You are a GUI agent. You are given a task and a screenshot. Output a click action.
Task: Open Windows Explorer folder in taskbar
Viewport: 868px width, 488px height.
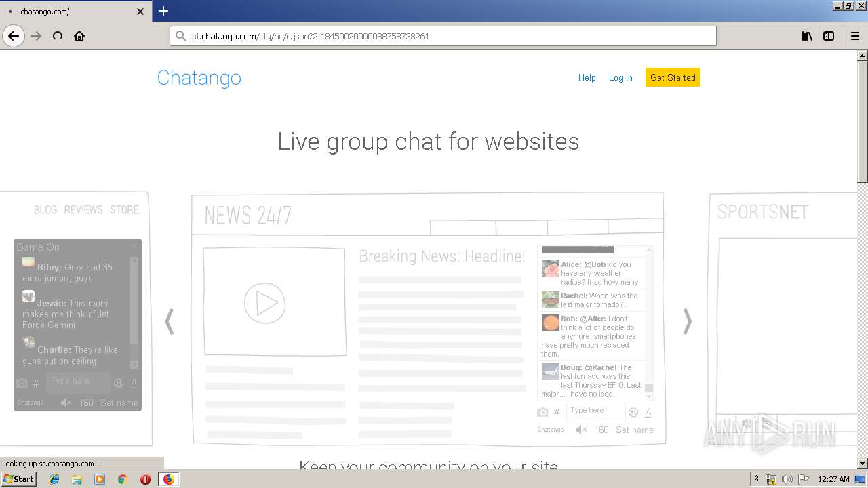77,479
